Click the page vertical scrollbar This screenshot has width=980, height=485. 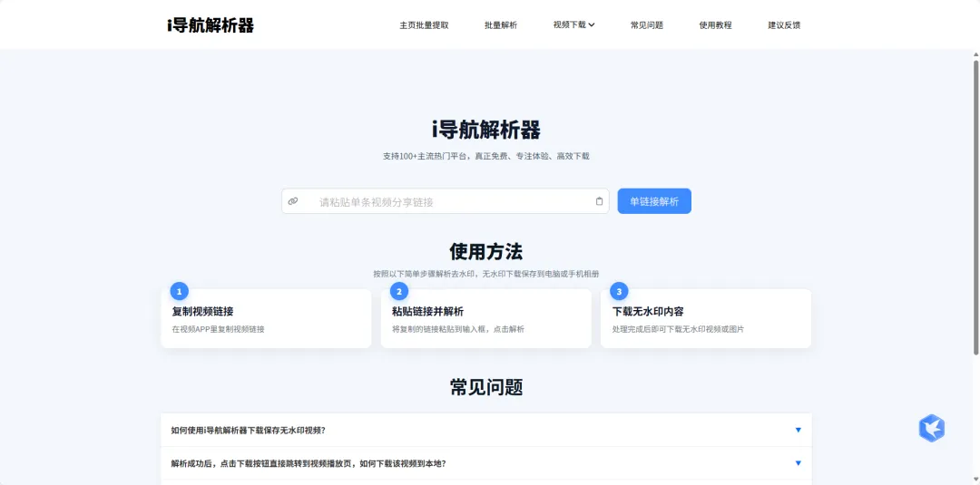coord(975,206)
